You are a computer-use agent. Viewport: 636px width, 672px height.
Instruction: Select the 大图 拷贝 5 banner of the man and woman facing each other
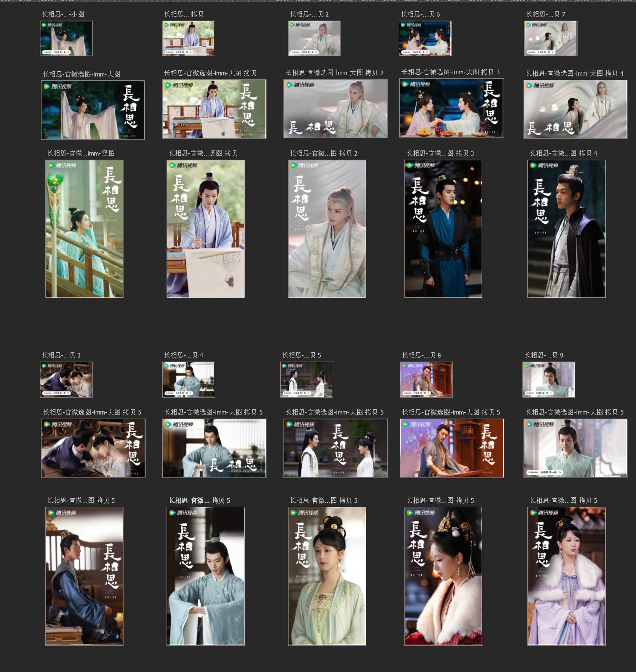pyautogui.click(x=336, y=448)
